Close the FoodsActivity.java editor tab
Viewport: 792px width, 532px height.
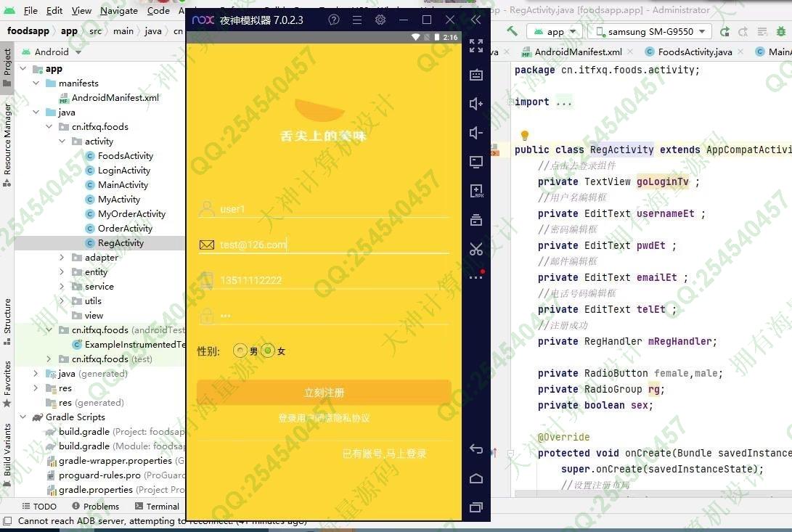740,52
